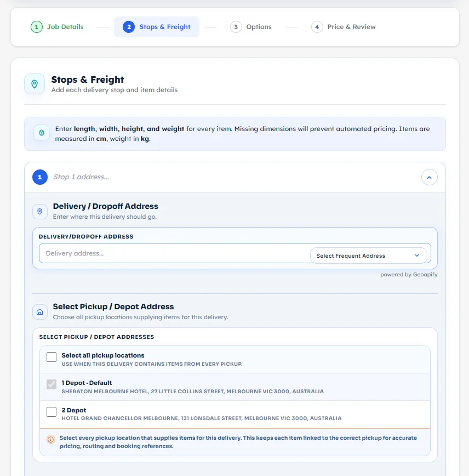
Task: Click the step 4 number circle
Action: tap(317, 27)
